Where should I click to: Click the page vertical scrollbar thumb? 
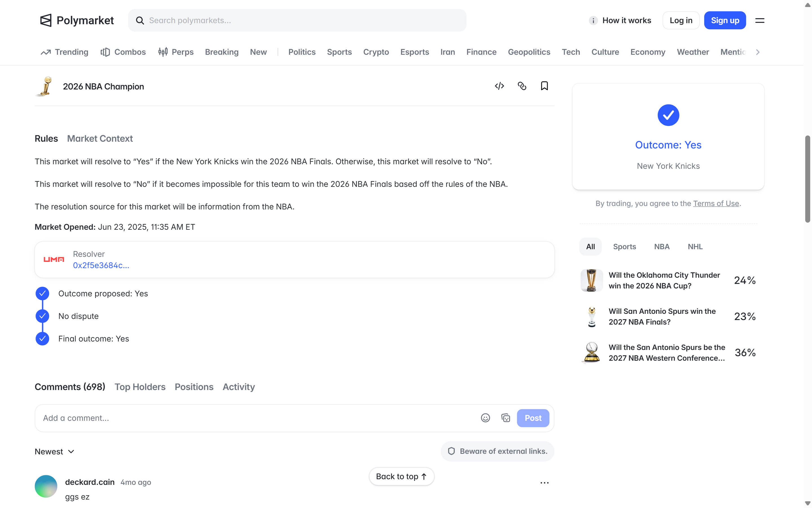coord(807,179)
